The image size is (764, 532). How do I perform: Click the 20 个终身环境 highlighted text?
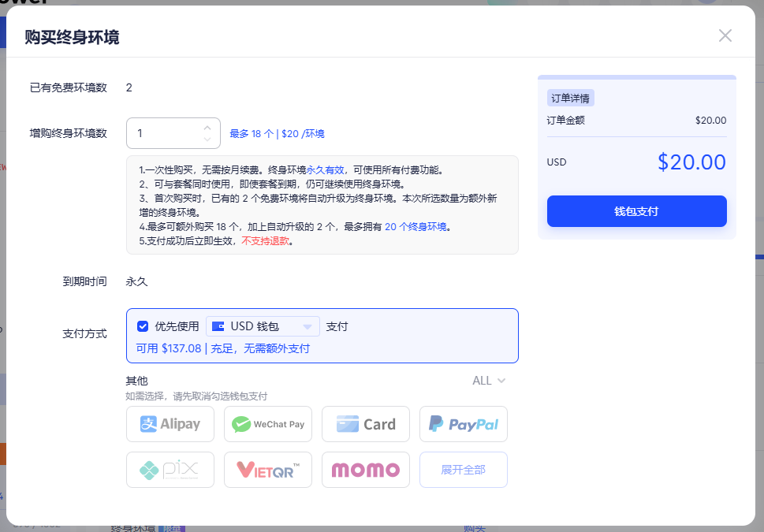pos(416,226)
